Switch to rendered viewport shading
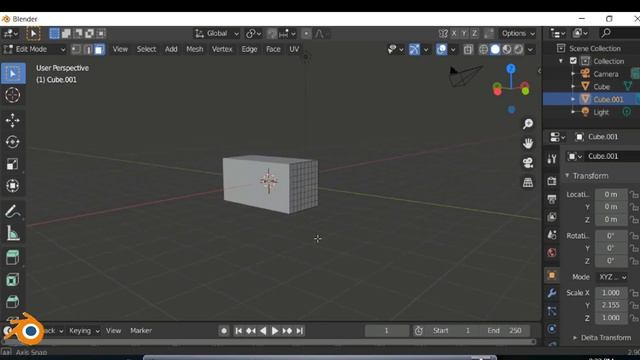640x360 pixels. tap(518, 49)
